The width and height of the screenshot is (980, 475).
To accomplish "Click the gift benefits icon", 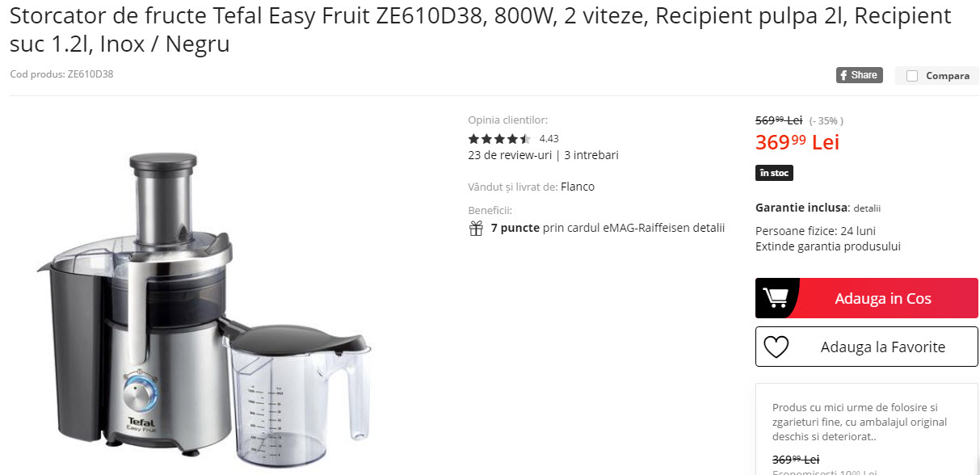I will pyautogui.click(x=476, y=228).
